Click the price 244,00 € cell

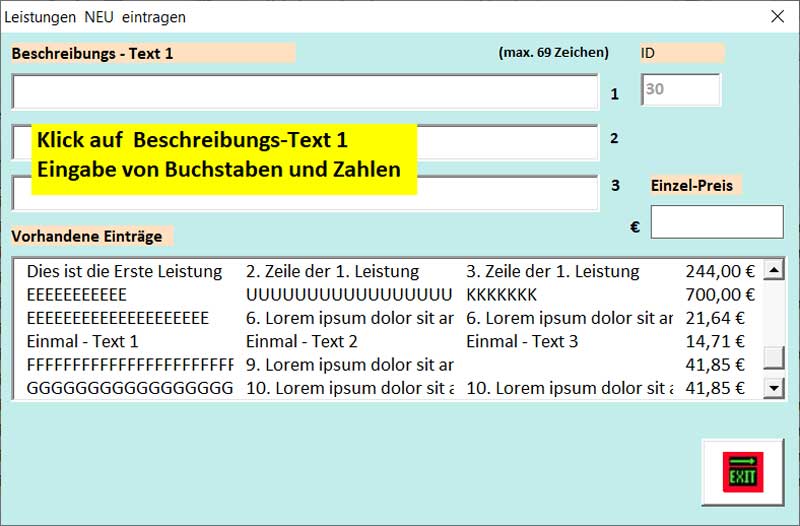[x=720, y=271]
